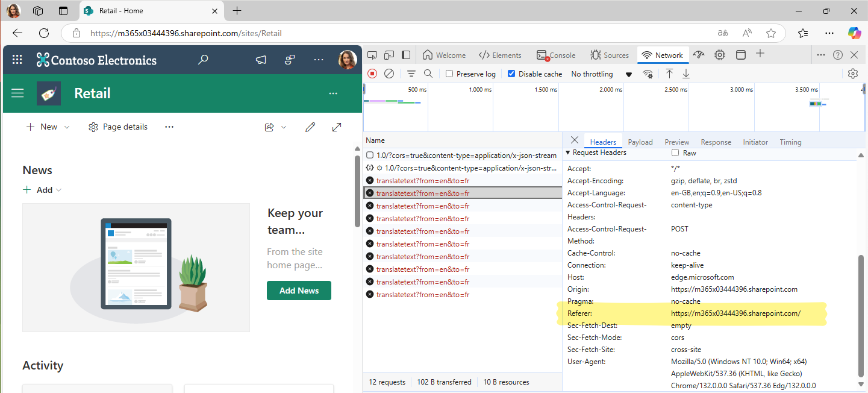
Task: Open the Performance gauge tab icon
Action: (699, 55)
